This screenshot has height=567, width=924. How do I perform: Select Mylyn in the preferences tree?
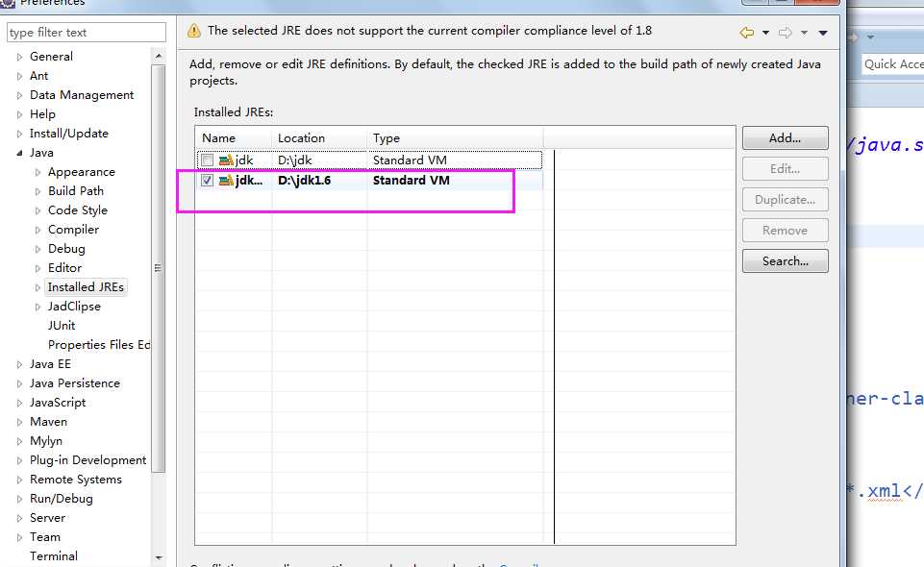46,441
